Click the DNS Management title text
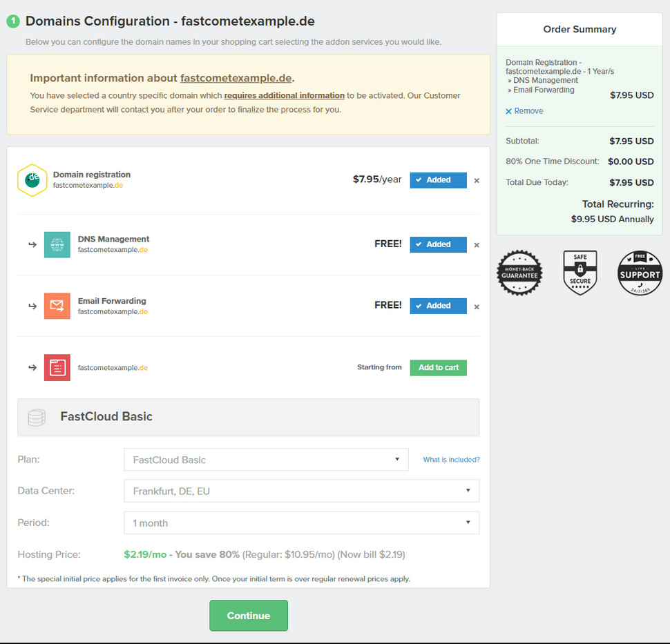The image size is (670, 644). 114,239
